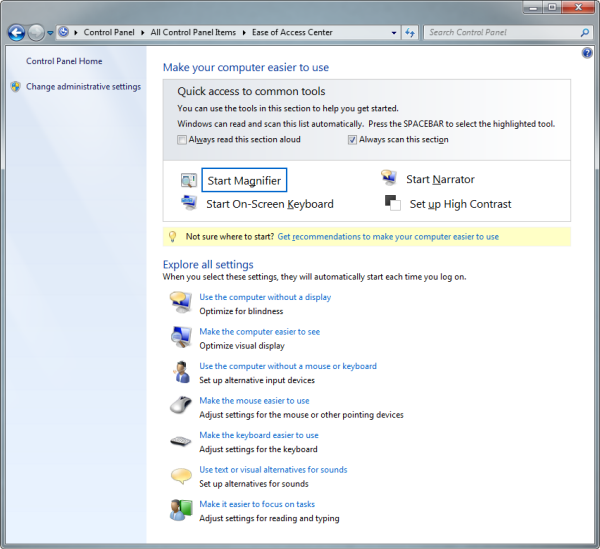Image resolution: width=600 pixels, height=549 pixels.
Task: Click 'Set up alternative input devices' text
Action: [257, 380]
